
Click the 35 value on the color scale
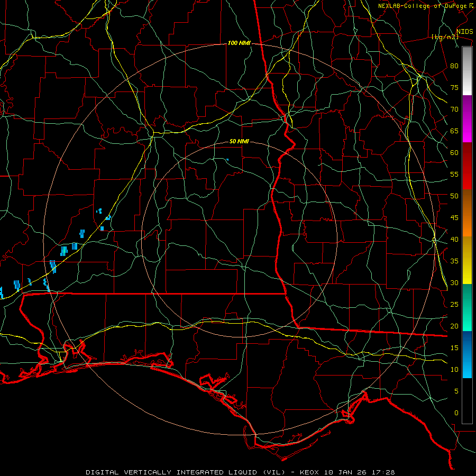454,261
